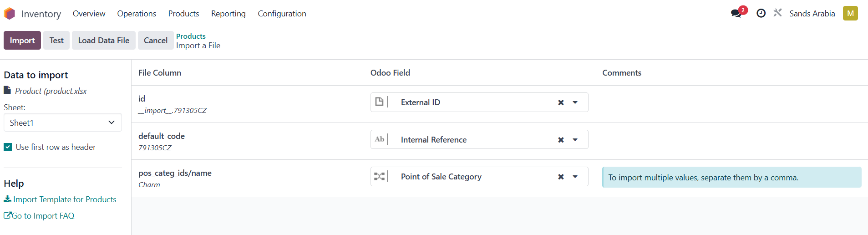Open the Reporting menu
The image size is (868, 235).
click(x=228, y=14)
